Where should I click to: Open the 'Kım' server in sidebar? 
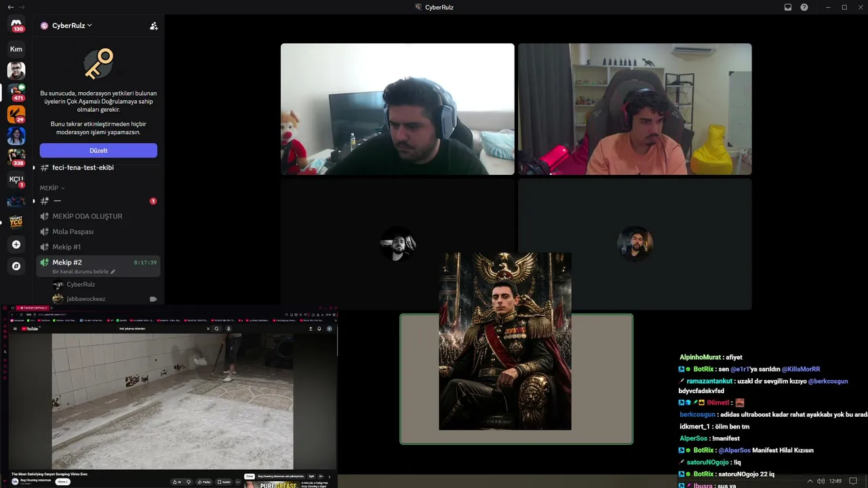pyautogui.click(x=16, y=49)
